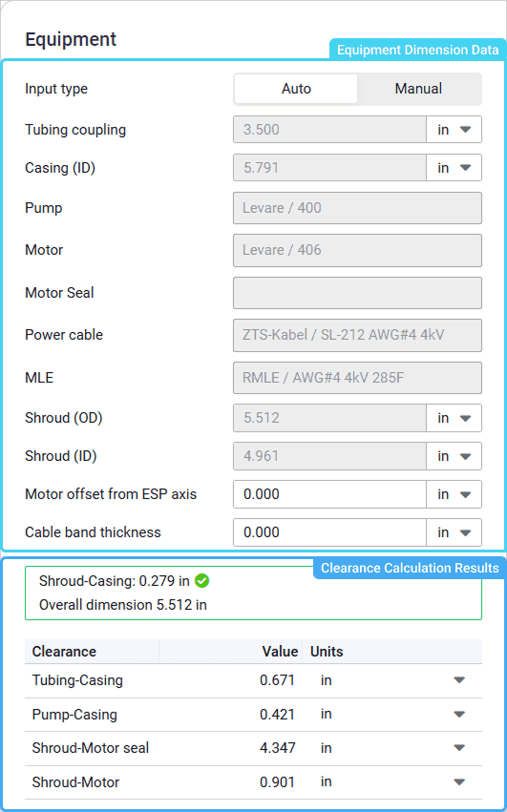Open Cable band thickness units dropdown
This screenshot has height=812, width=507.
click(454, 532)
